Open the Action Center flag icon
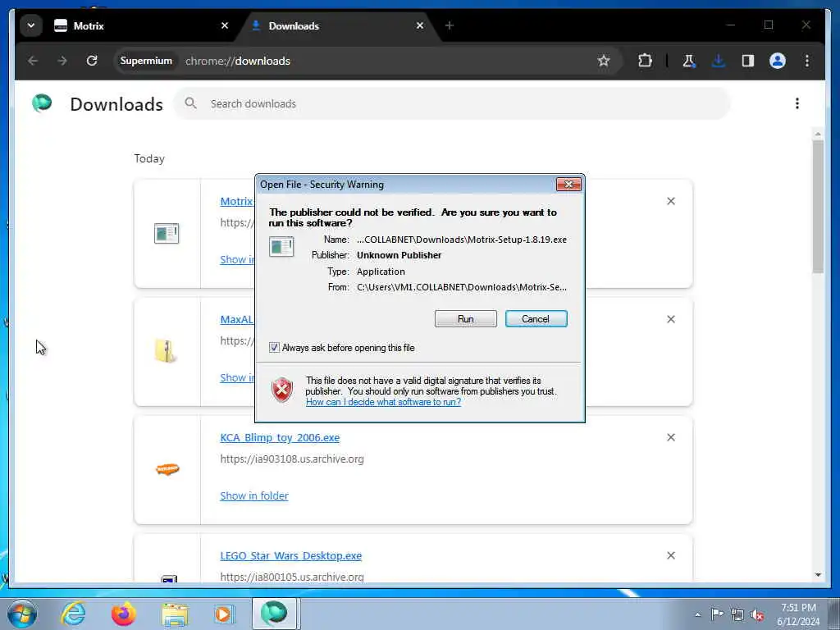This screenshot has width=840, height=630. (x=717, y=614)
